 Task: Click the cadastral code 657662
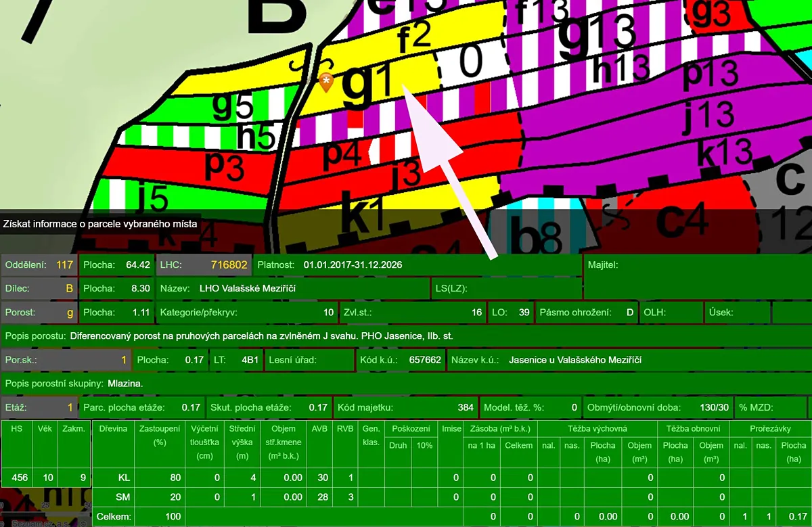coord(425,360)
